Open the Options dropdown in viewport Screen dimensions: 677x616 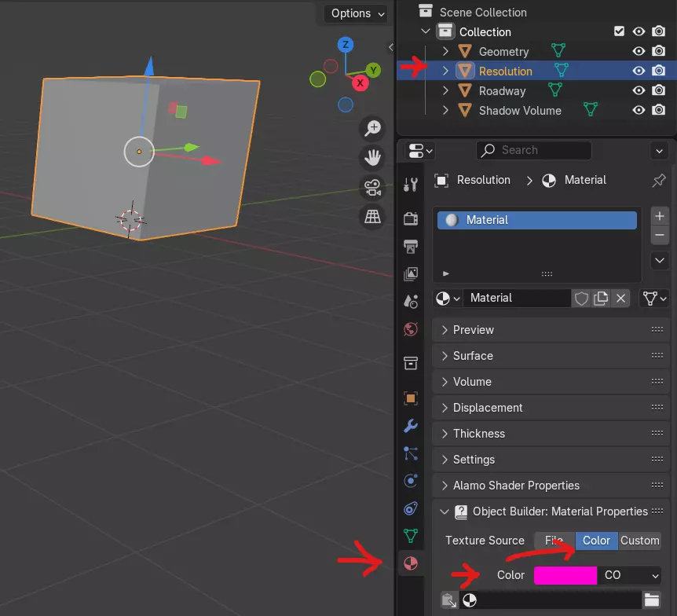[357, 13]
